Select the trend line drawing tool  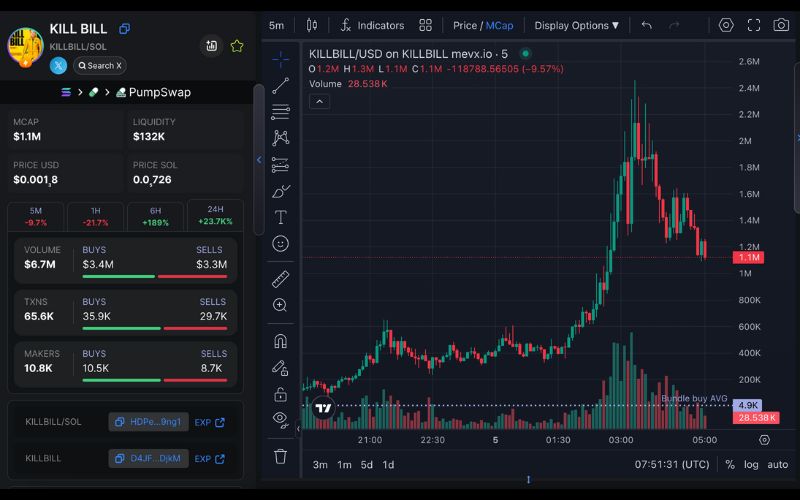(x=281, y=85)
